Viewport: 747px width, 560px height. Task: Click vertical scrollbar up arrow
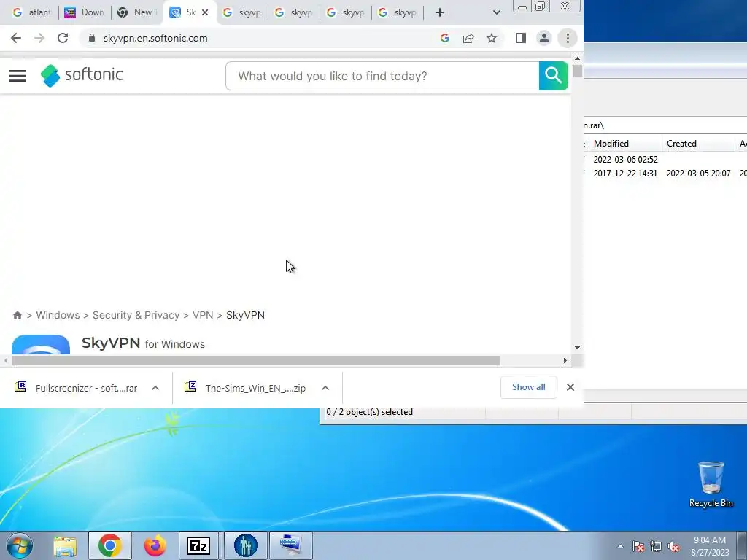577,58
